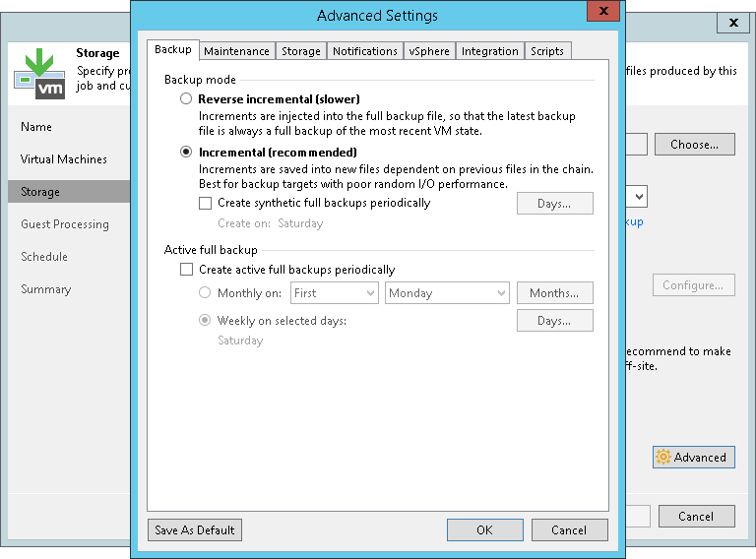Click the gear icon on Advanced button
Screen dimensions: 756x559
click(662, 457)
